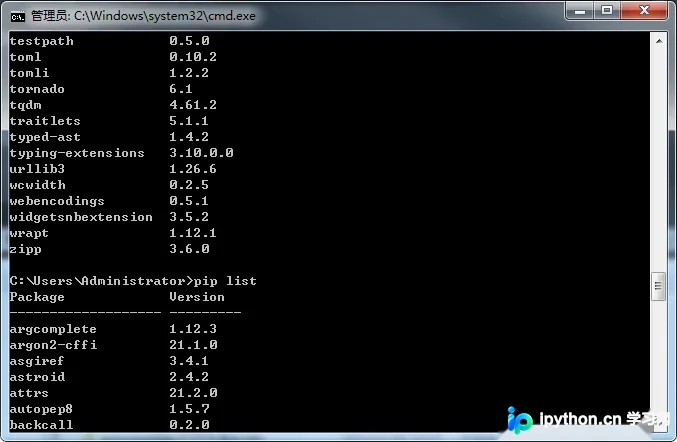Click the argcomplete package name
The height and width of the screenshot is (442, 677).
coord(53,329)
